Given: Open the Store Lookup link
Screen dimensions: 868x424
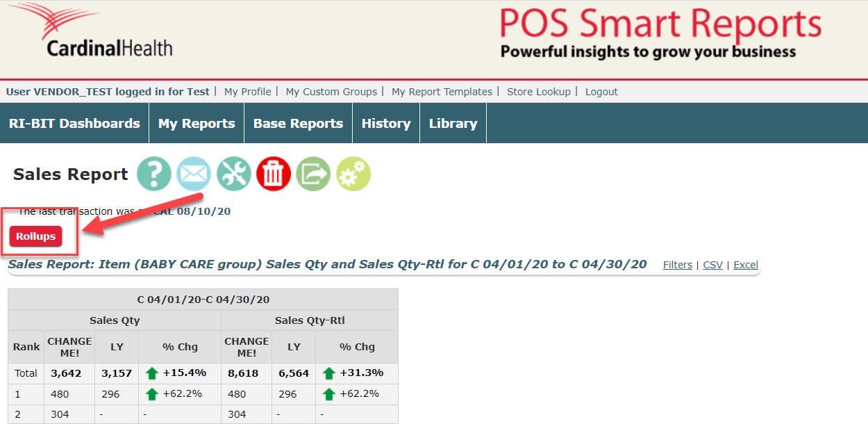Looking at the screenshot, I should click(538, 92).
